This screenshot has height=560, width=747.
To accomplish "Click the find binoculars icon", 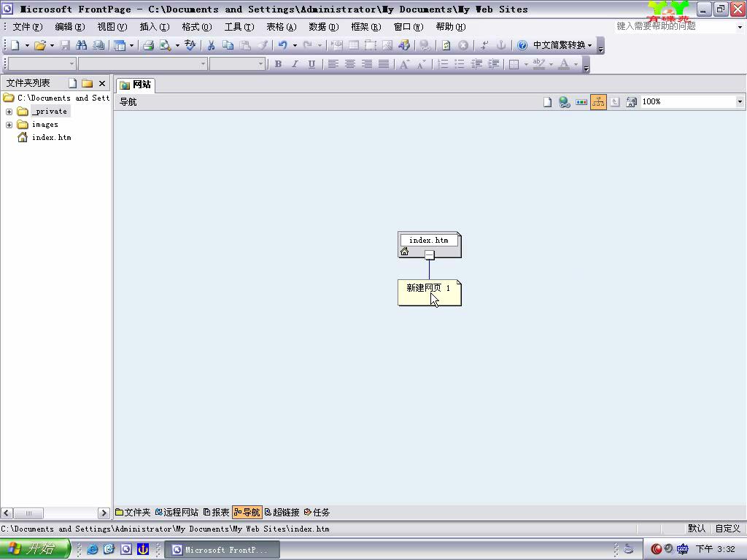I will coord(82,45).
